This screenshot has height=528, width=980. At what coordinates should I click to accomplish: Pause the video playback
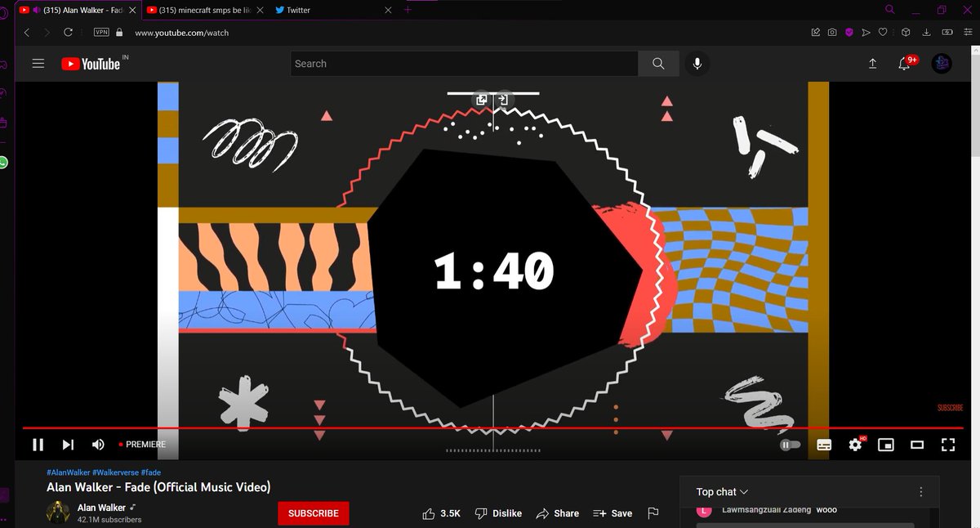click(38, 445)
